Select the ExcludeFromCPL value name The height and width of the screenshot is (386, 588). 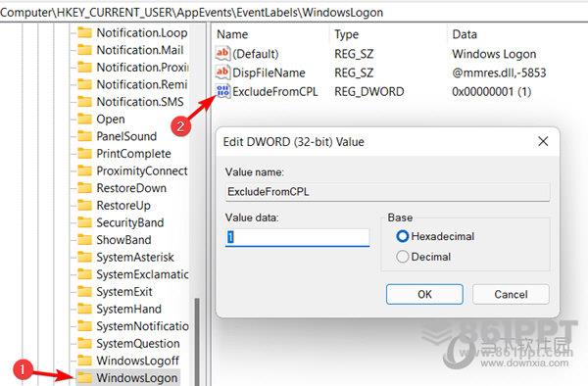click(274, 92)
